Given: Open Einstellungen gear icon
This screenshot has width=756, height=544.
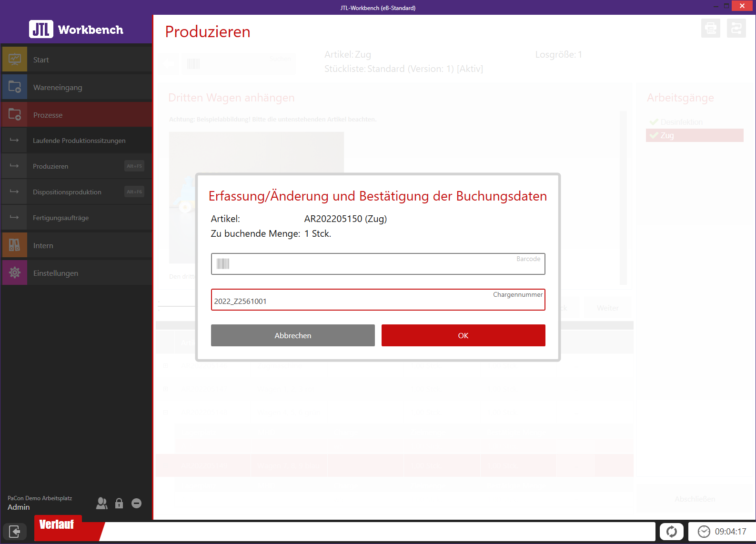Looking at the screenshot, I should 15,273.
